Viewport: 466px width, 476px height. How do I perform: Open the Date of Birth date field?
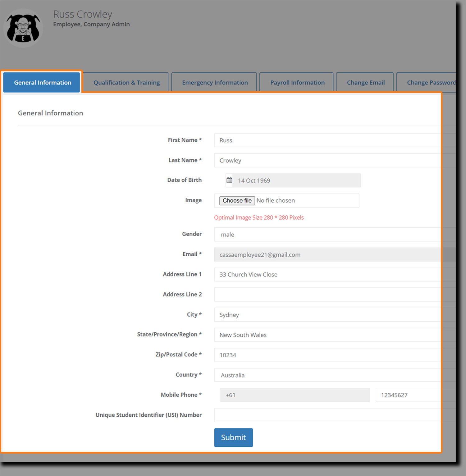[x=296, y=181]
